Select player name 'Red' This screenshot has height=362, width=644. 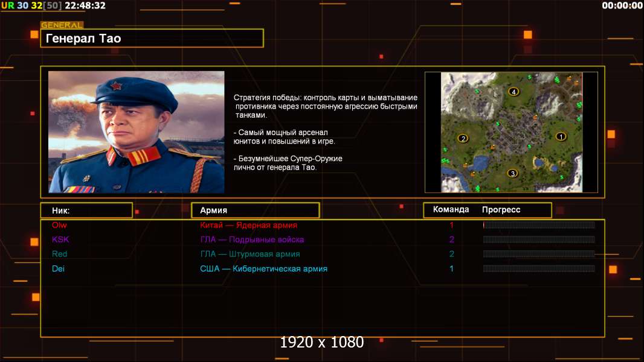pyautogui.click(x=60, y=254)
